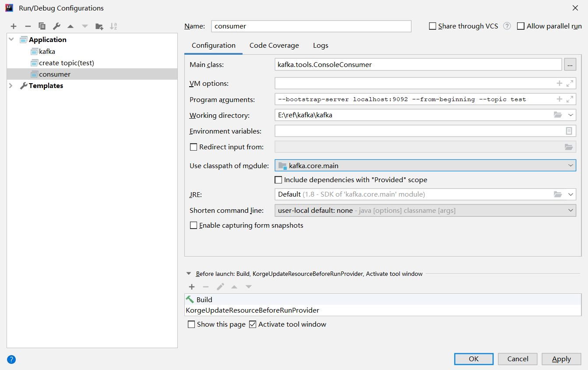This screenshot has width=588, height=370.
Task: Sort configurations alphabetically icon
Action: [x=113, y=26]
